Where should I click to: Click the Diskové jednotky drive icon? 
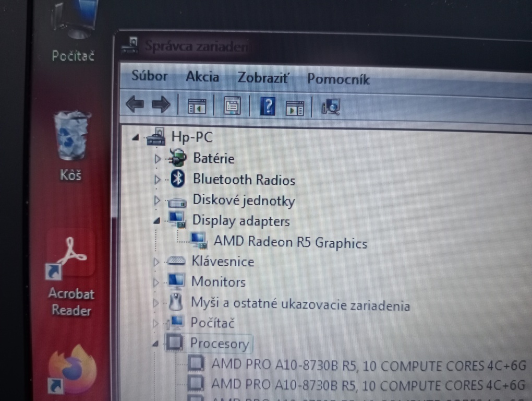177,203
